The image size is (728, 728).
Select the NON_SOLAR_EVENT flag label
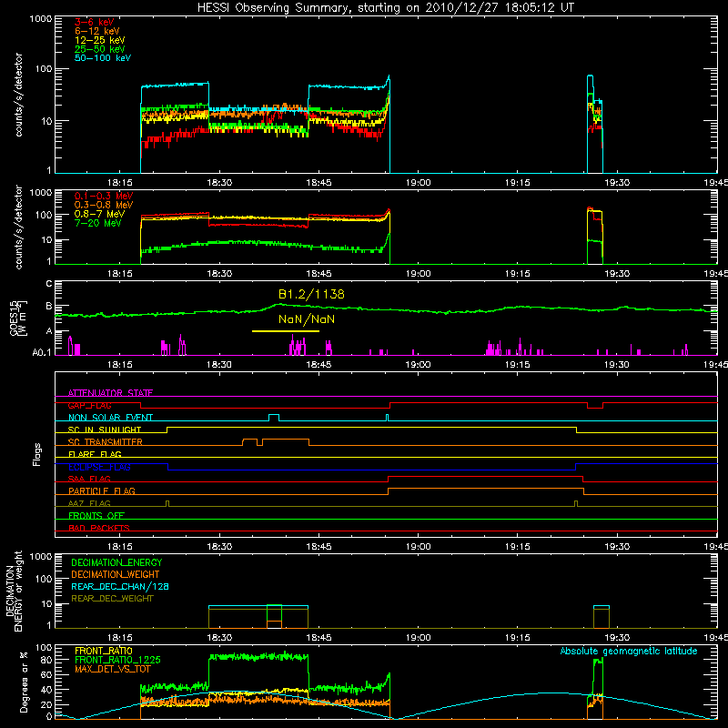point(110,418)
